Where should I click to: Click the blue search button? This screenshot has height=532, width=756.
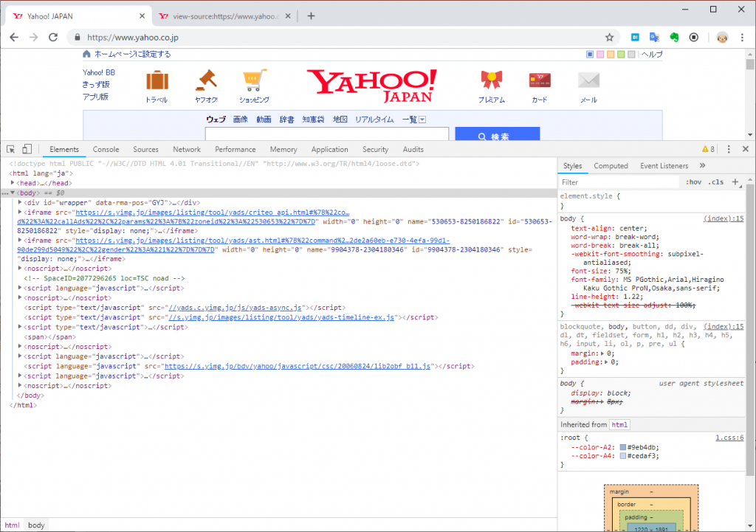(x=497, y=134)
